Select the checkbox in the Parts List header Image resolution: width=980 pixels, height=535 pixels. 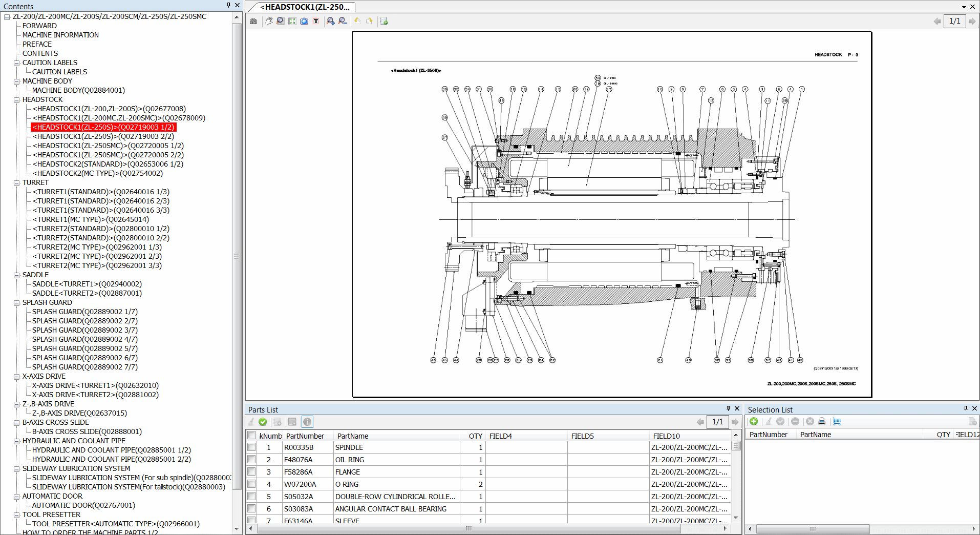click(x=251, y=435)
